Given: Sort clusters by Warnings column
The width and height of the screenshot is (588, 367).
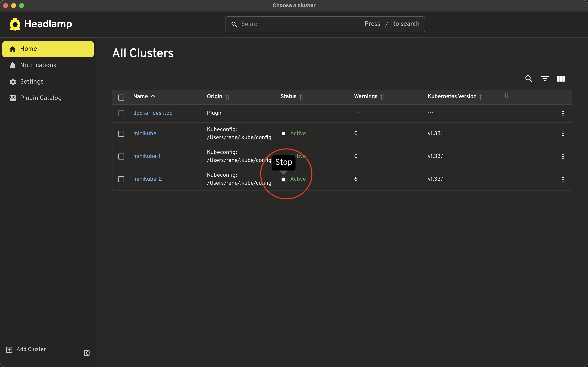Looking at the screenshot, I should click(383, 97).
